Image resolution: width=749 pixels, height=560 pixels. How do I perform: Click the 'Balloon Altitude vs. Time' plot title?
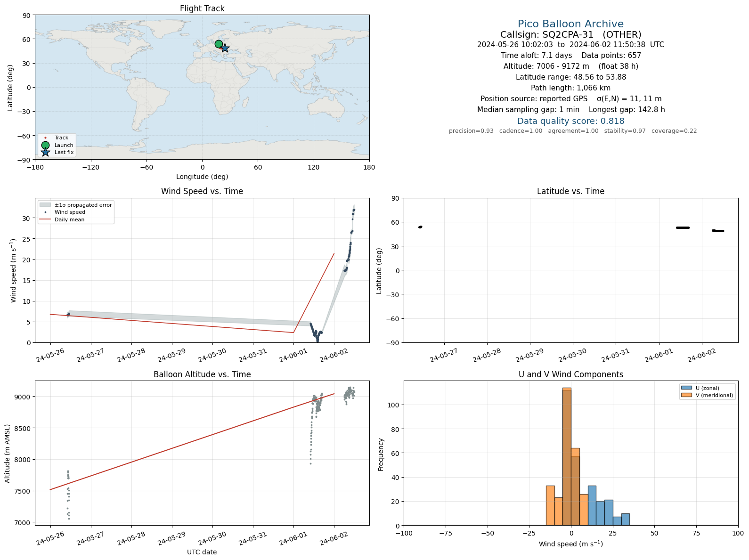click(x=202, y=374)
